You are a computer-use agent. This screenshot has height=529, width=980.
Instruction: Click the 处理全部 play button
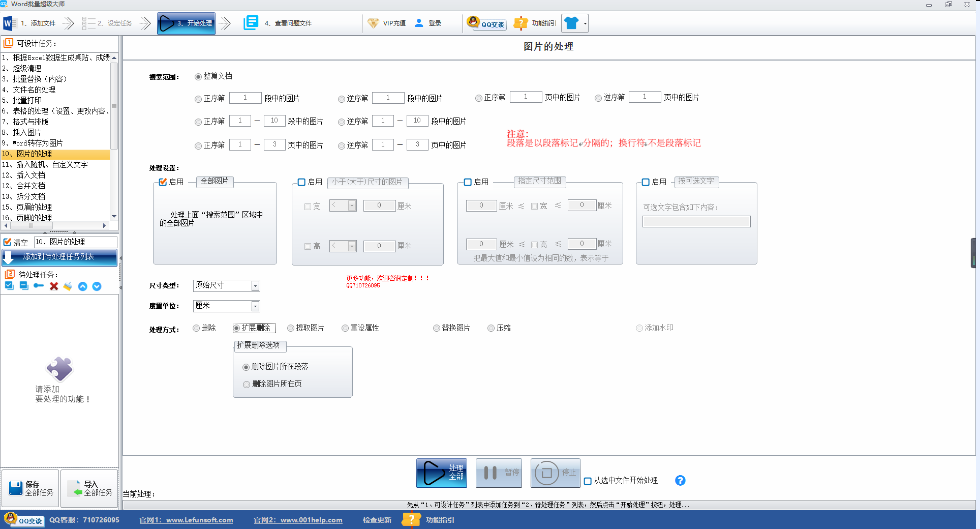(442, 473)
